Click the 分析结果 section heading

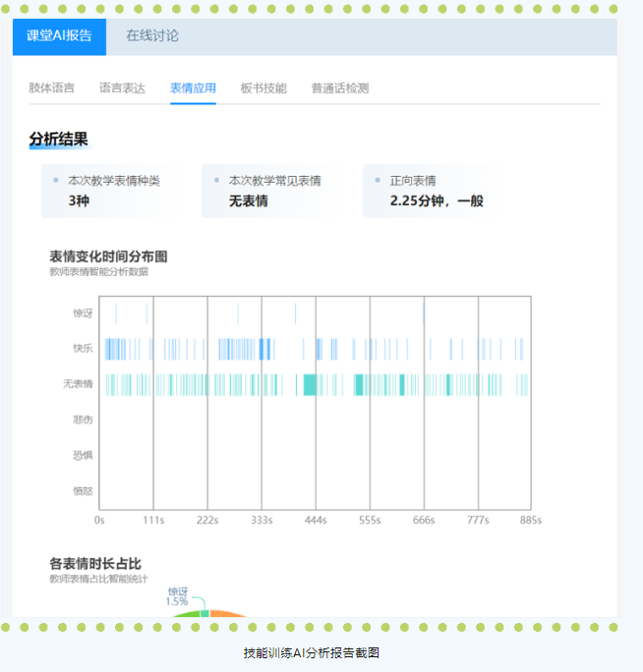pos(58,140)
